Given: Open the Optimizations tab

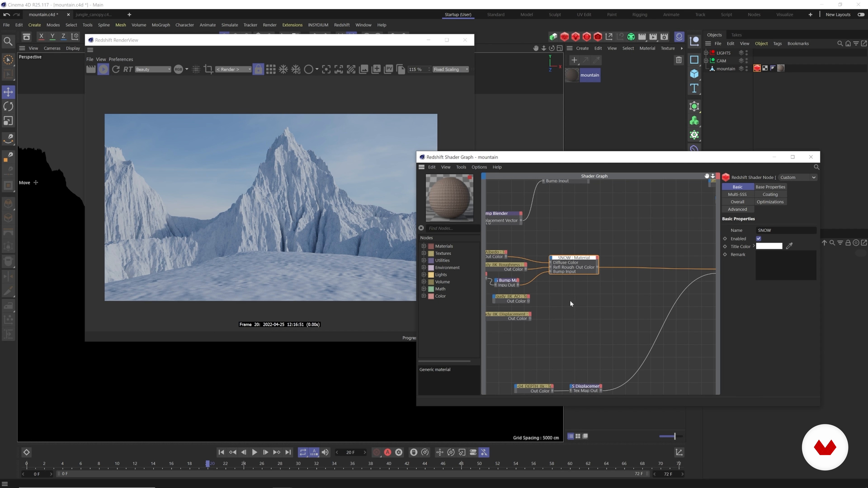Looking at the screenshot, I should click(x=770, y=202).
